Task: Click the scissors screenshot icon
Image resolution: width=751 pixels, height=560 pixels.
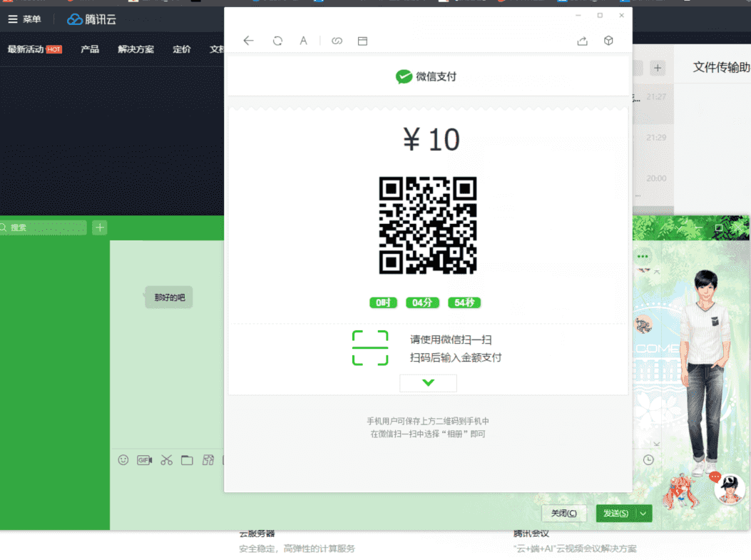Action: [x=166, y=460]
